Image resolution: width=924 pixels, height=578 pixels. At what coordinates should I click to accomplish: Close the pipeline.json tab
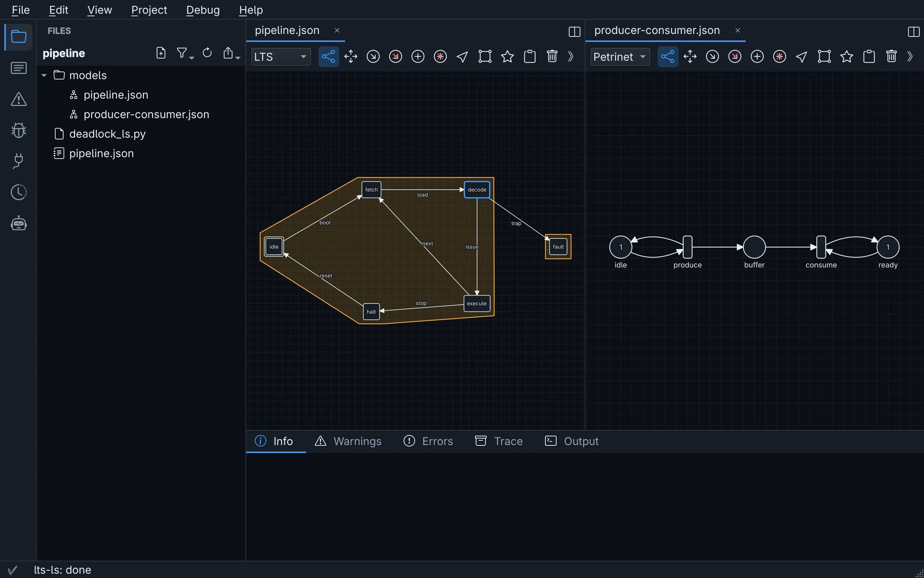tap(337, 30)
